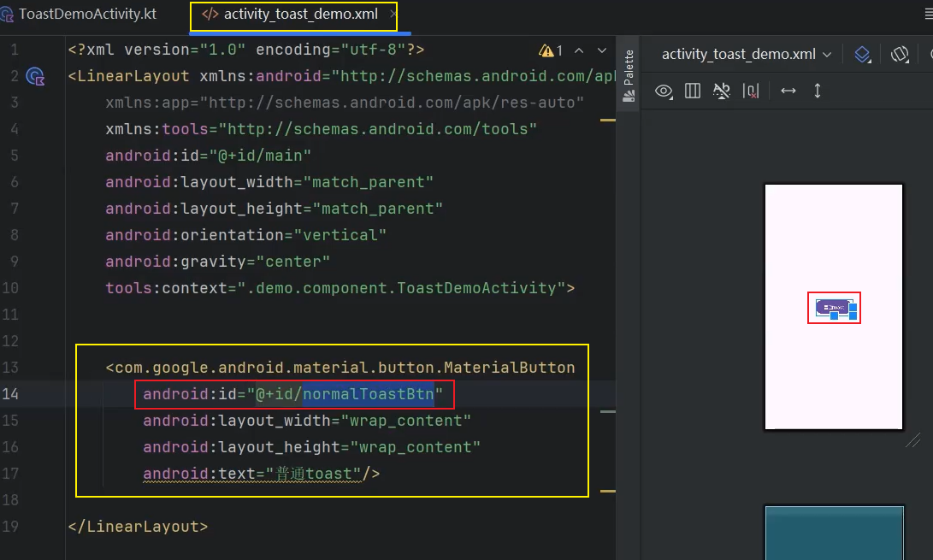The height and width of the screenshot is (560, 933).
Task: Open the View Options eye menu
Action: point(664,91)
